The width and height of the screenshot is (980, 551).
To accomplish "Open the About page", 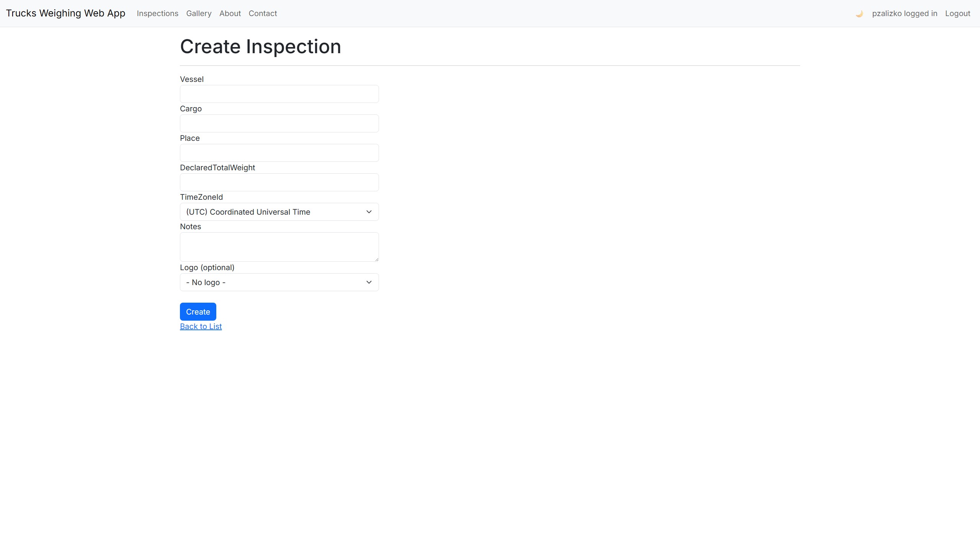I will (x=230, y=13).
